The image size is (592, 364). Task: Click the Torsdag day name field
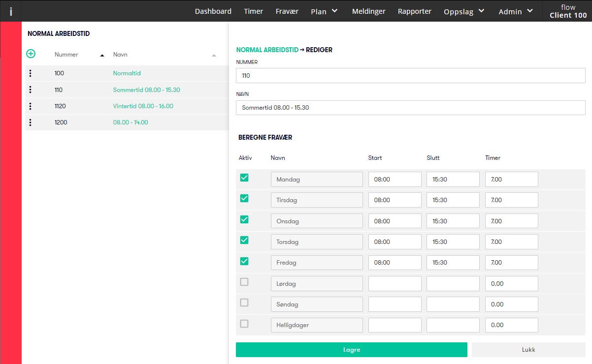click(317, 242)
